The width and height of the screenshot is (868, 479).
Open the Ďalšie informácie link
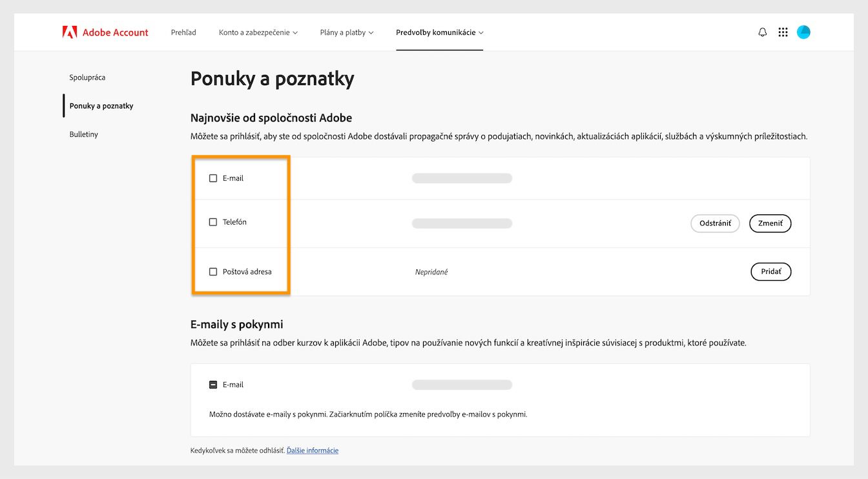(x=313, y=450)
